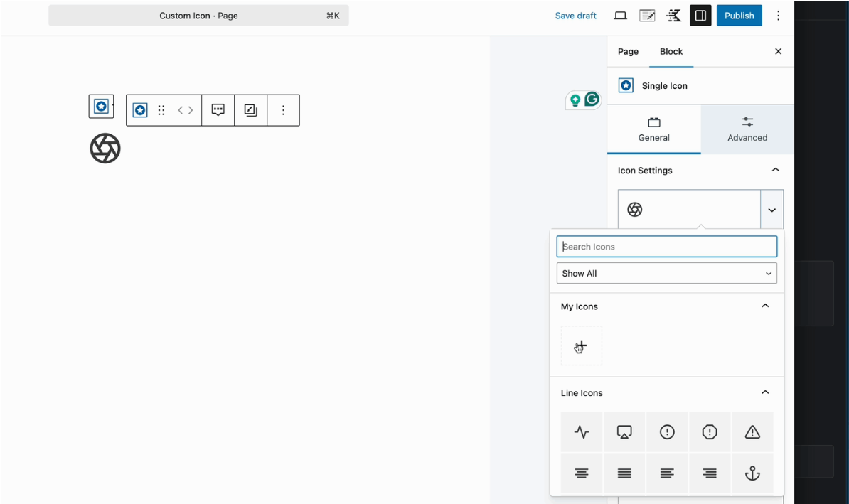Image resolution: width=849 pixels, height=504 pixels.
Task: Pick the alert circle icon
Action: (667, 431)
